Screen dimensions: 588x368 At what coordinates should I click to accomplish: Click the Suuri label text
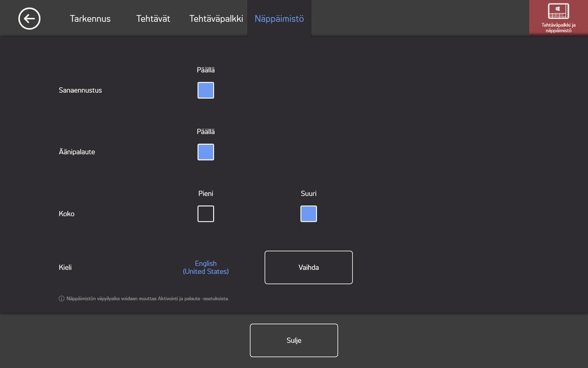click(308, 193)
